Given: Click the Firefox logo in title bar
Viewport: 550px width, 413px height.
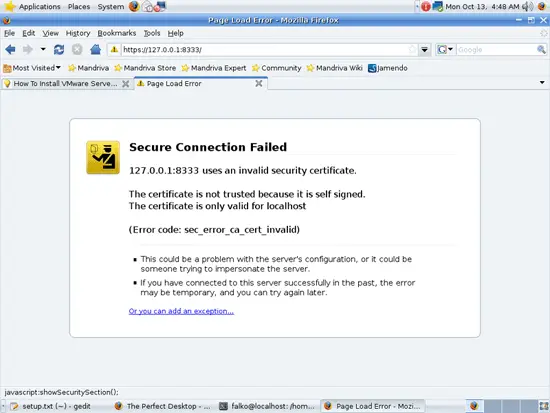Looking at the screenshot, I should (6, 20).
